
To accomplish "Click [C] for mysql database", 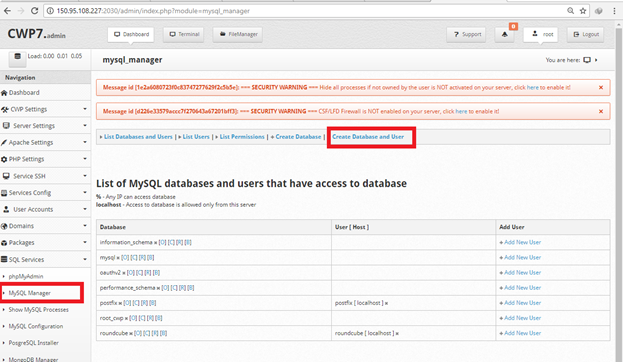I will (133, 257).
